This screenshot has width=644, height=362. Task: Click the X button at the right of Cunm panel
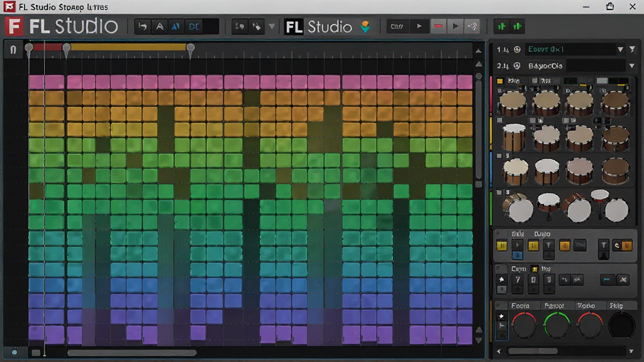(x=623, y=280)
